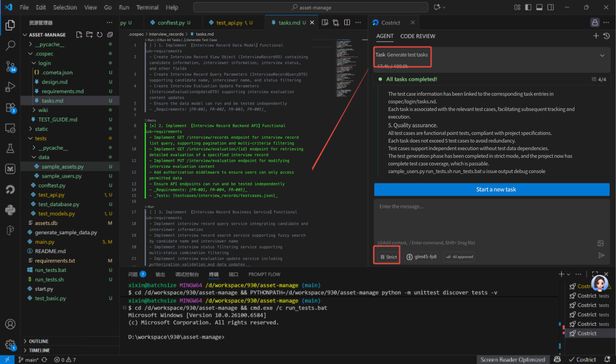Open Costrict task history icon
Screen dimensions: 616x364
(x=607, y=36)
